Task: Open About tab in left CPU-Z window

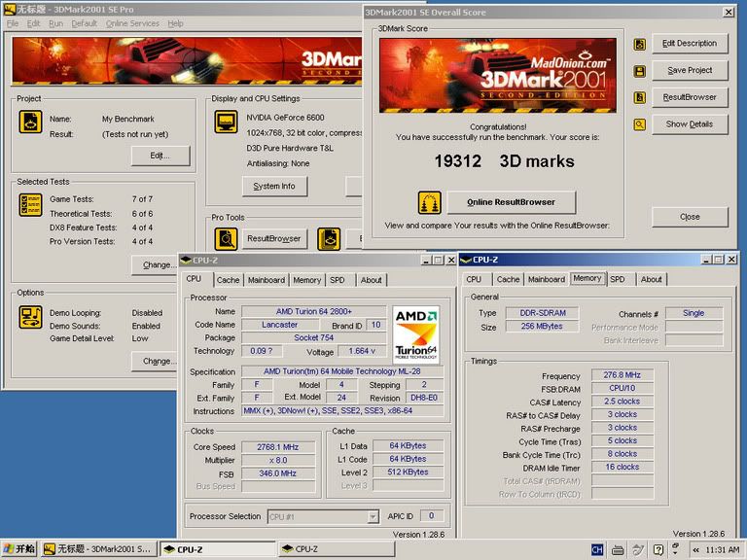Action: pyautogui.click(x=371, y=280)
